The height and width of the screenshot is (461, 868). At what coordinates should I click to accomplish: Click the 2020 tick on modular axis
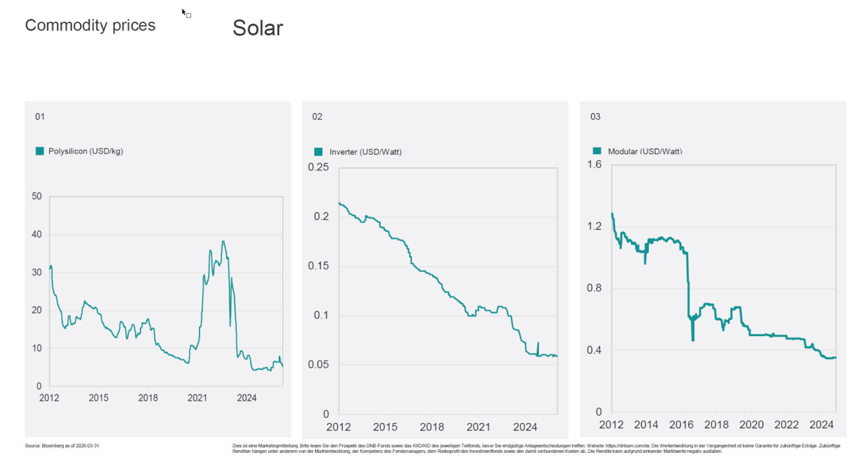[751, 425]
